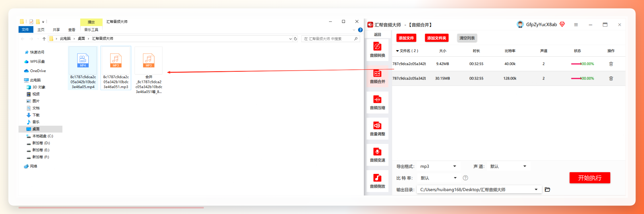Open the 导出格式 mp3 dropdown
Screen dimensions: 644x214
[x=438, y=166]
